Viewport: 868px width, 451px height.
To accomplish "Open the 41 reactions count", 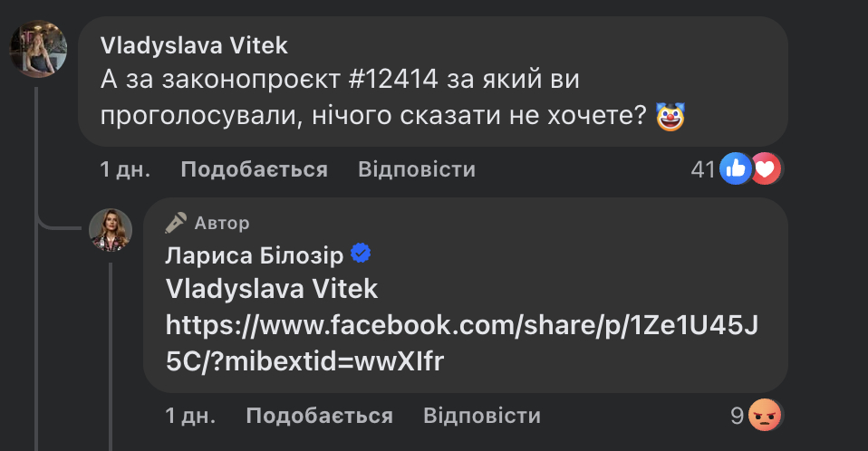I will tap(703, 169).
